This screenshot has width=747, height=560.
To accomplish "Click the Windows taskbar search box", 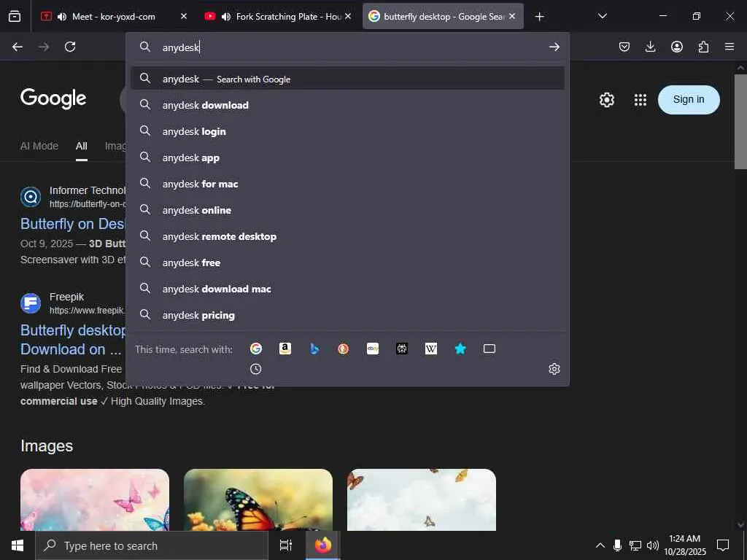I will click(152, 545).
